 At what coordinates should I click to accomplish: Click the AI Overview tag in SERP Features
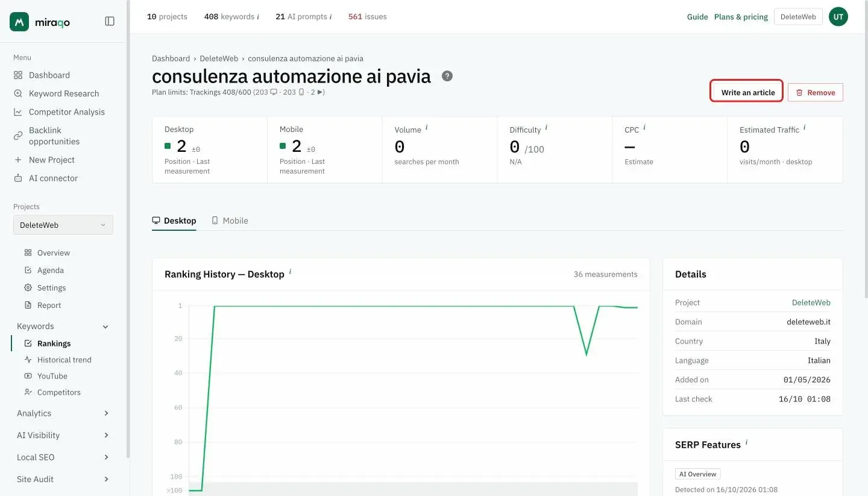point(697,474)
